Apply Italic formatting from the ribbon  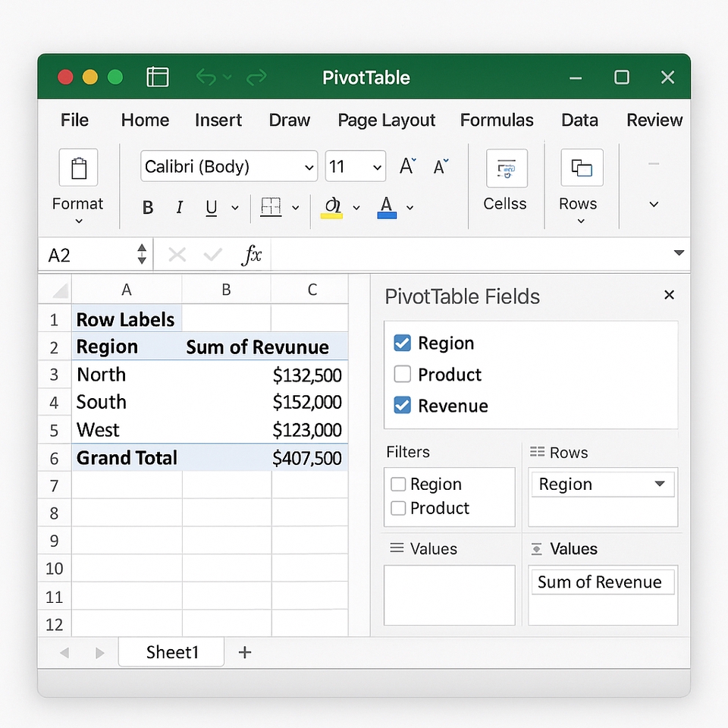coord(180,208)
